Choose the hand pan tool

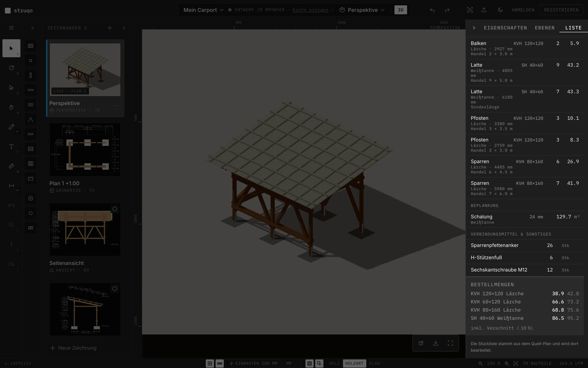(x=11, y=107)
